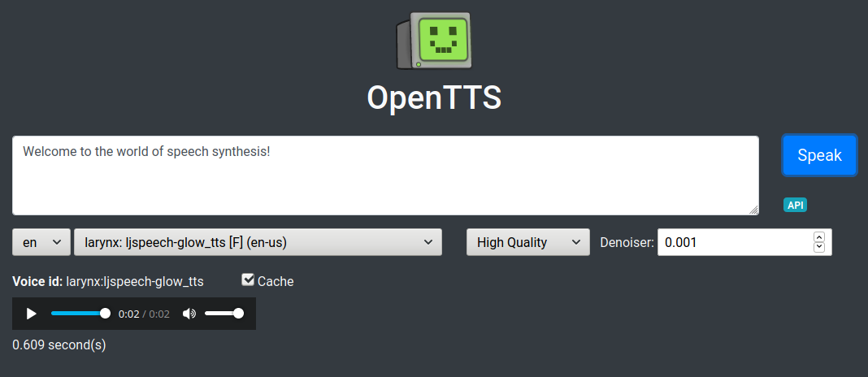Click the audio seek progress slider
This screenshot has width=868, height=377.
79,314
